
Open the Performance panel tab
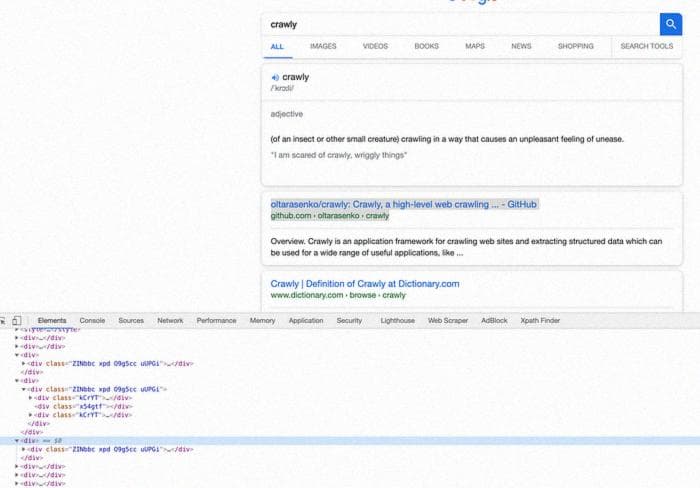coord(216,321)
